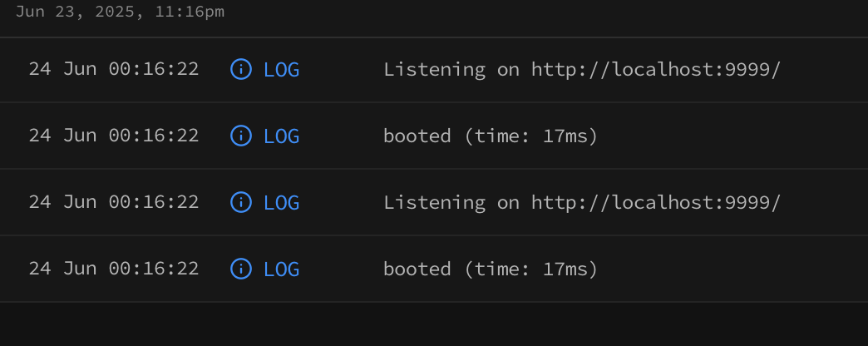
Task: Open the localhost:9999 URL in the third entry
Action: 656,203
